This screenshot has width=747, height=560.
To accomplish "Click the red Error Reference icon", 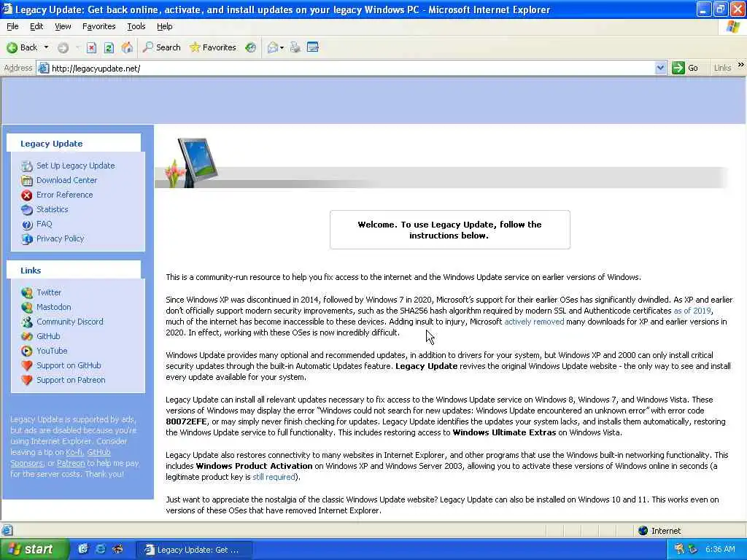I will tap(27, 195).
